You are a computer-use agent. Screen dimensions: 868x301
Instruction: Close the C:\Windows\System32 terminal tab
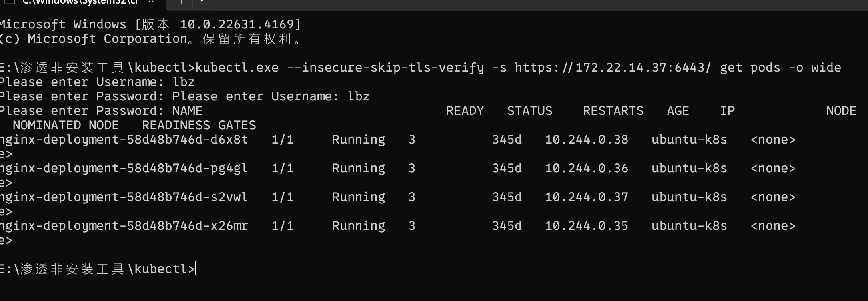click(151, 2)
